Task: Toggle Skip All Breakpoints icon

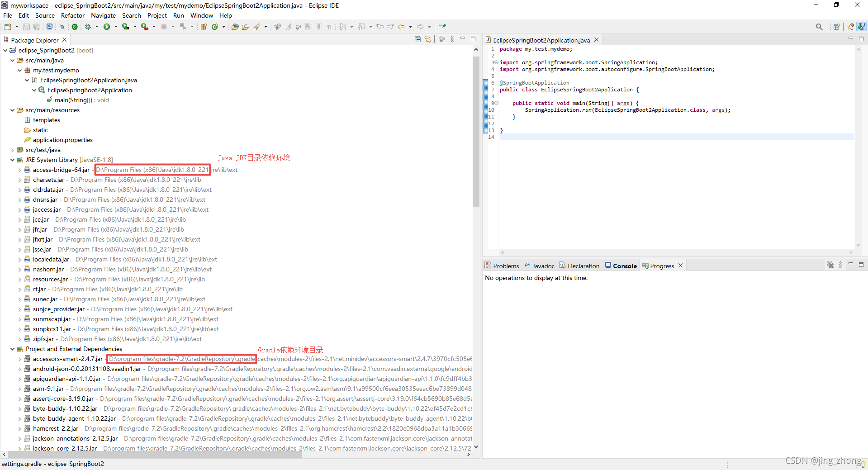Action: point(62,27)
